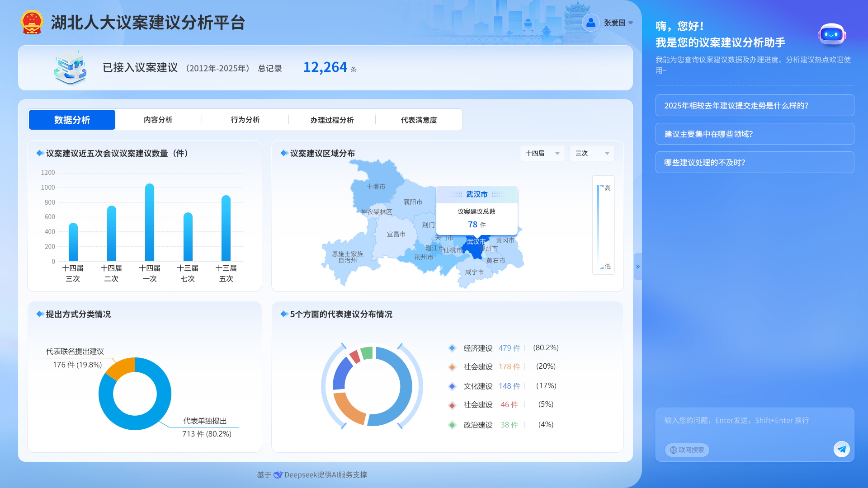
Task: Click the Deepseek whale logo in footer
Action: pyautogui.click(x=278, y=475)
